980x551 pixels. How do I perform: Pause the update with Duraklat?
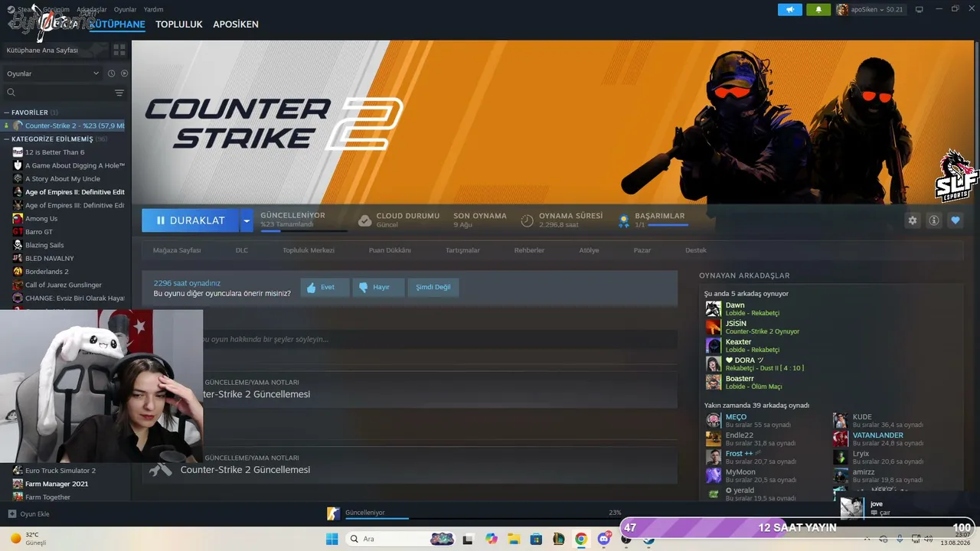(x=191, y=220)
